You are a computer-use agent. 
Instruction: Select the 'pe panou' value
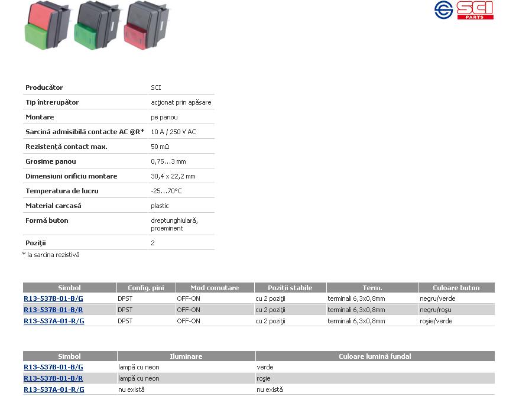pyautogui.click(x=164, y=117)
